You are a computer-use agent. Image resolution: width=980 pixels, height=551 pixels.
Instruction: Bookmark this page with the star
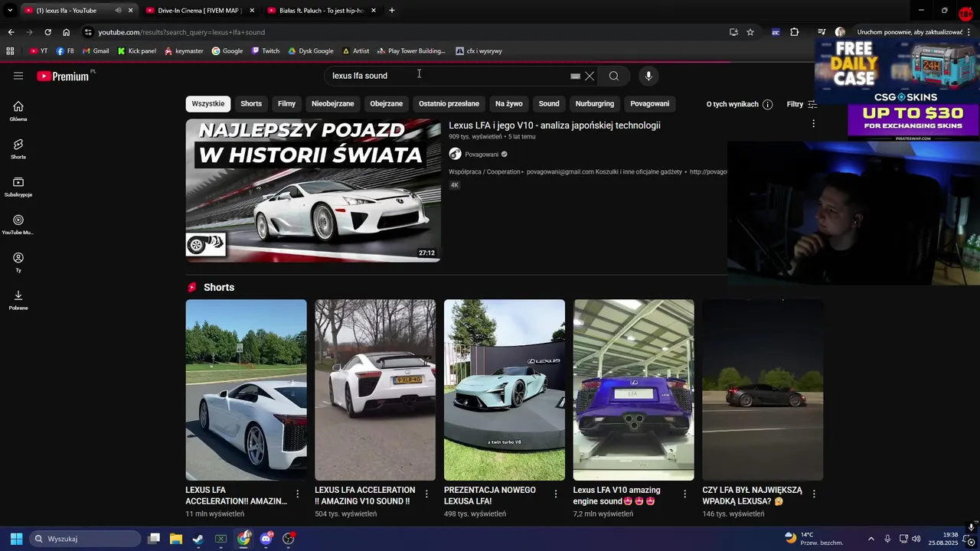tap(750, 32)
